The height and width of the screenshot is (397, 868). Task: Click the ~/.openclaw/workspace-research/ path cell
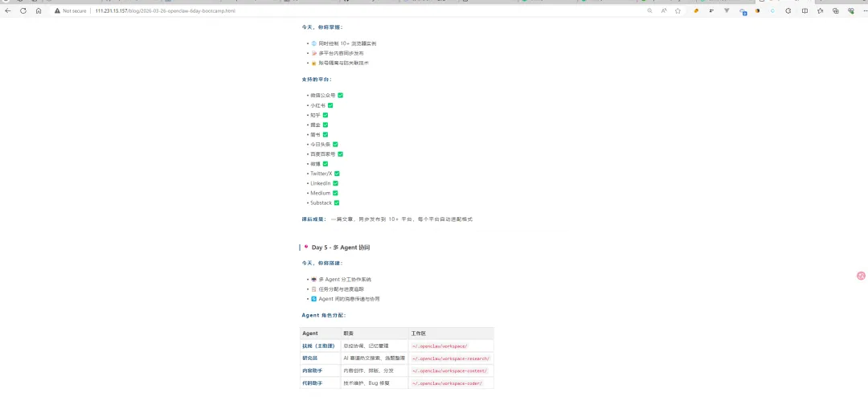pos(451,358)
